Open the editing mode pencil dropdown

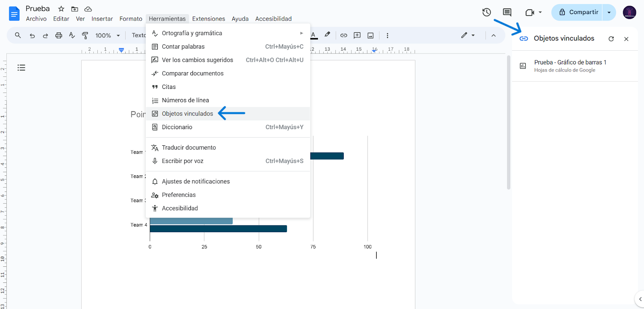pos(468,35)
